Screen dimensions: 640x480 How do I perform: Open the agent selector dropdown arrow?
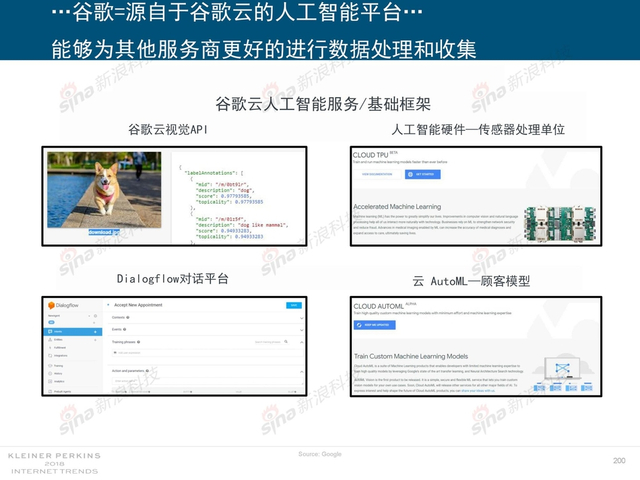(89, 316)
